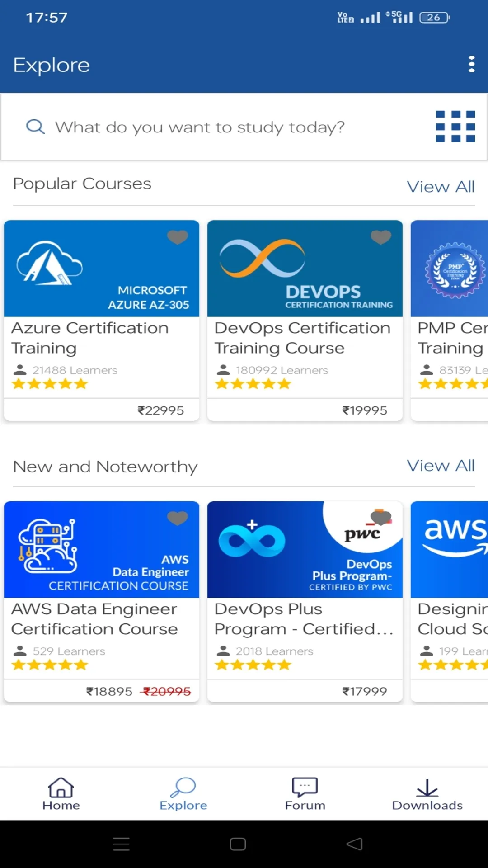
Task: Open the AWS logo course thumbnail
Action: 450,549
